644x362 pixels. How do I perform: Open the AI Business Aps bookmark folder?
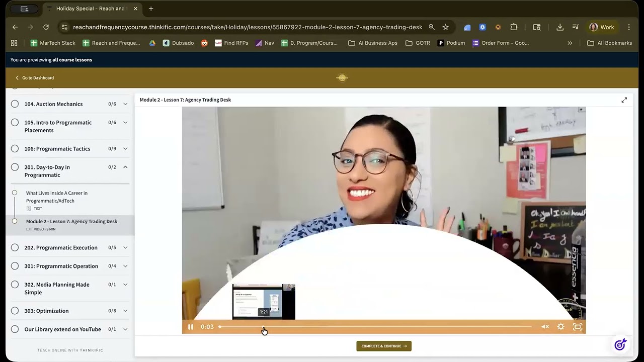(x=373, y=43)
